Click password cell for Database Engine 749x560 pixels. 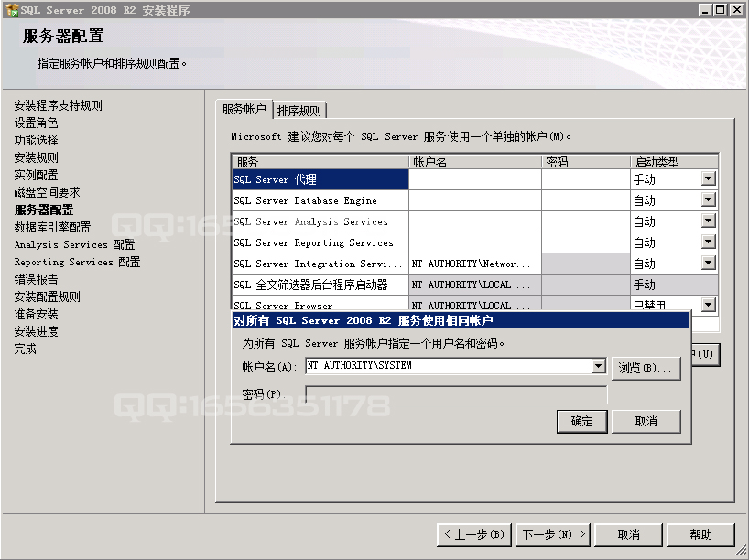586,200
